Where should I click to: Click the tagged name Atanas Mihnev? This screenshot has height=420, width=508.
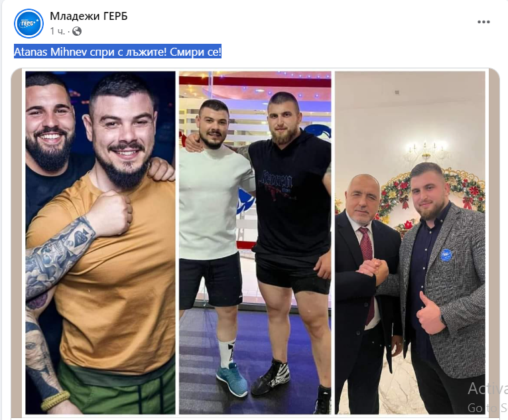[50, 52]
